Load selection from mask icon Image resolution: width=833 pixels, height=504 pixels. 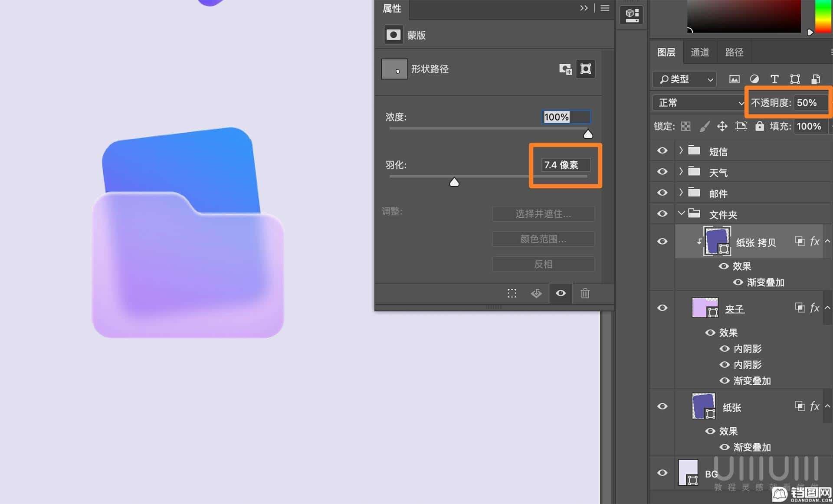[512, 294]
